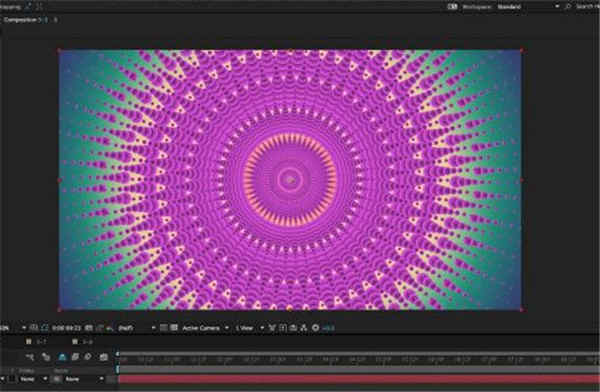Open the Active Camera view dropdown
The image size is (600, 392).
point(205,328)
